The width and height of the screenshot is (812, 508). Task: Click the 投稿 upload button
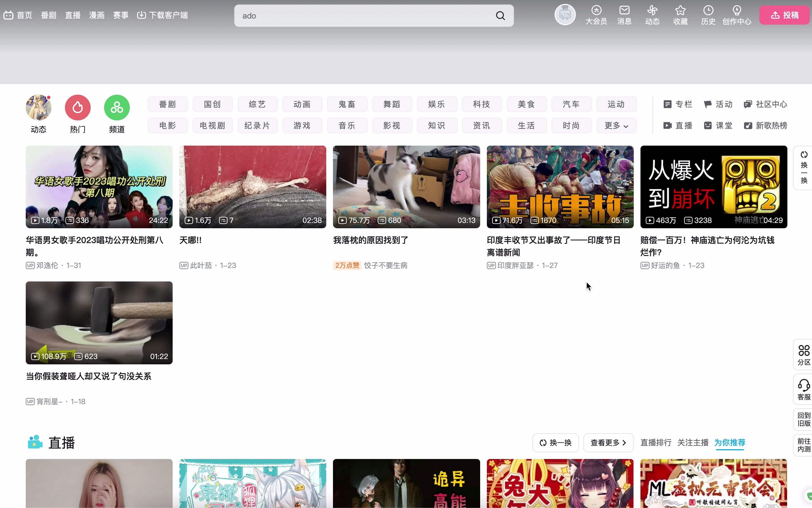(785, 15)
